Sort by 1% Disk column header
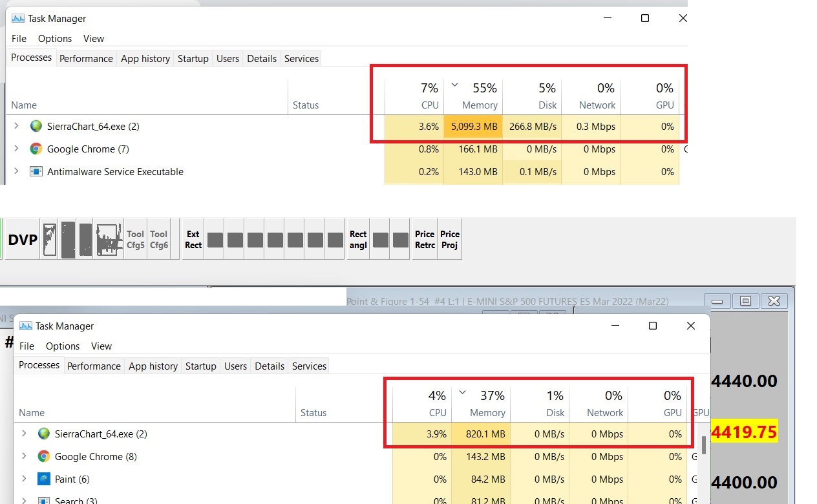 point(540,403)
